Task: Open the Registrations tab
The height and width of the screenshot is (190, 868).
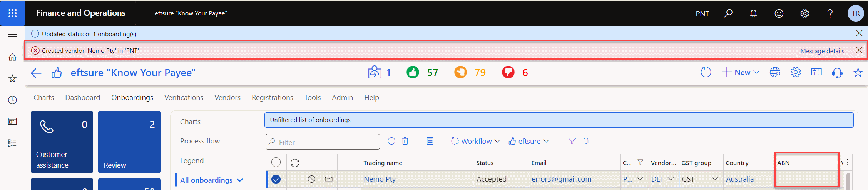Action: point(273,98)
